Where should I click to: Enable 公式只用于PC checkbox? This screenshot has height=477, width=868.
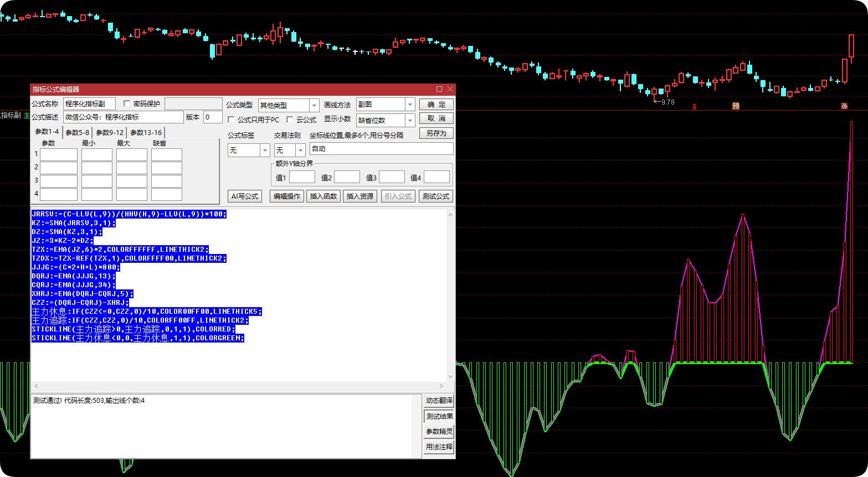[x=231, y=120]
